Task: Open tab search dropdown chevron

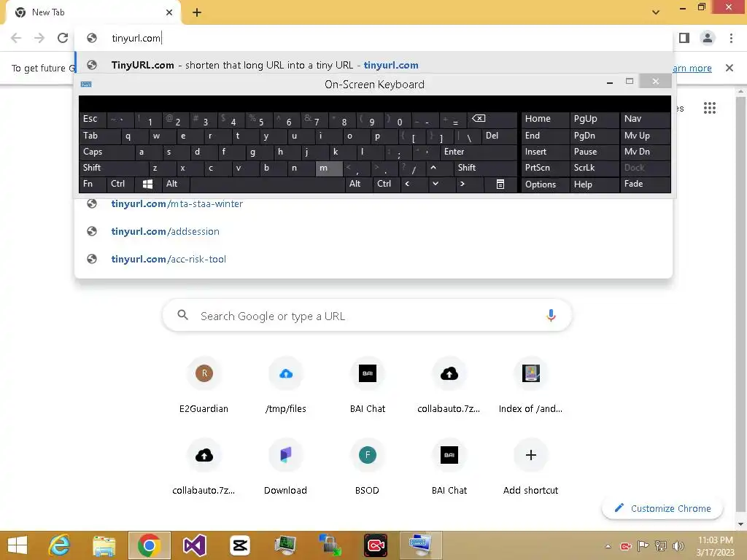Action: (x=656, y=12)
